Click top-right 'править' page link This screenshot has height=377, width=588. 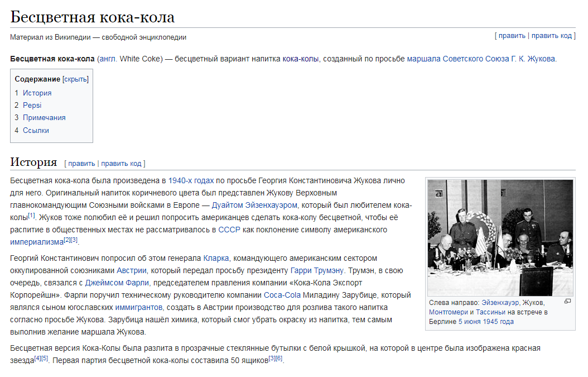tap(512, 36)
